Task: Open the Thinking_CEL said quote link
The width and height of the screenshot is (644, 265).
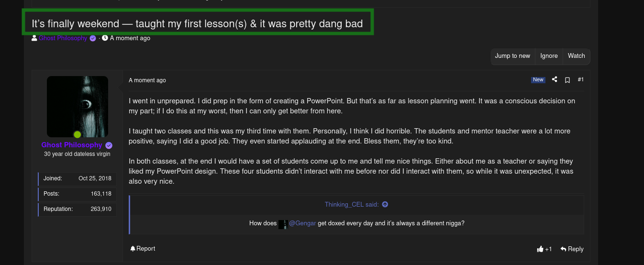Action: click(352, 204)
